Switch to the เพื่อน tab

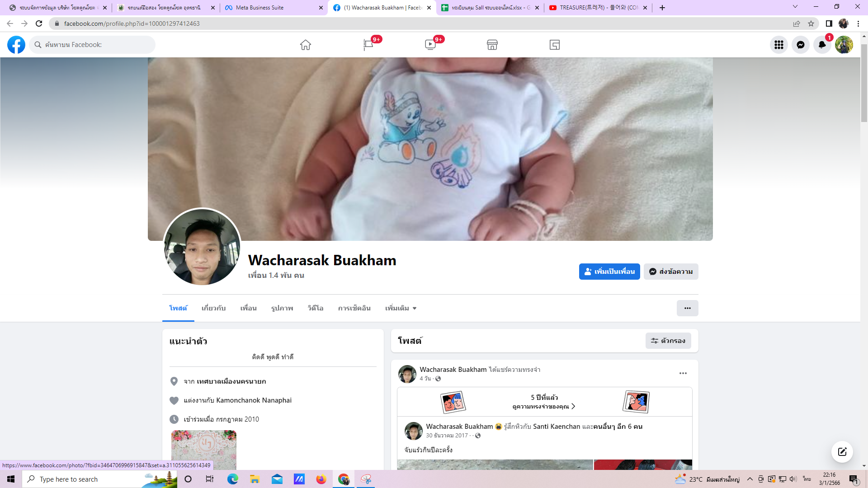248,308
